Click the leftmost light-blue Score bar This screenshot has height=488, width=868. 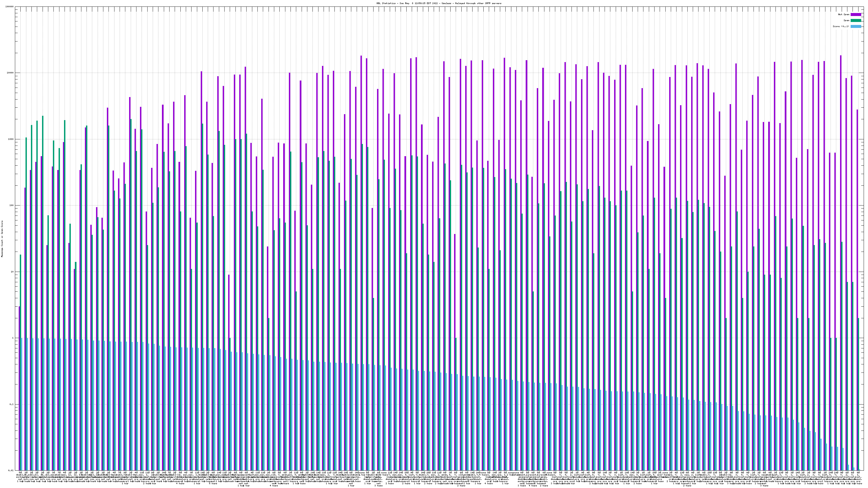22,404
